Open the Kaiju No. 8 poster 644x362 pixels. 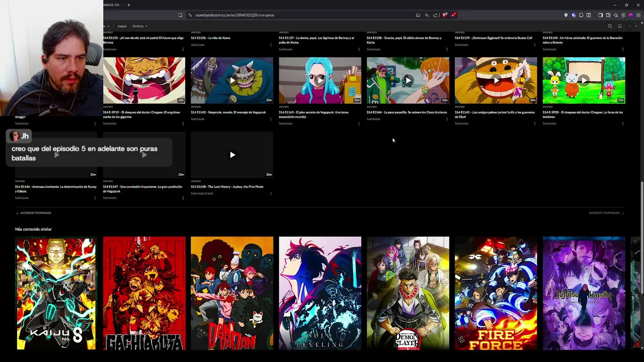56,293
